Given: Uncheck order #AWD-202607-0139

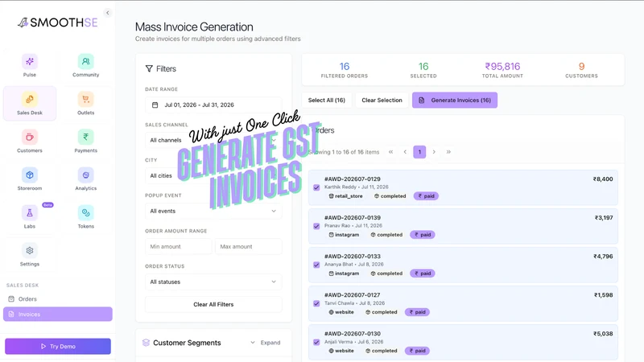Looking at the screenshot, I should tap(316, 226).
